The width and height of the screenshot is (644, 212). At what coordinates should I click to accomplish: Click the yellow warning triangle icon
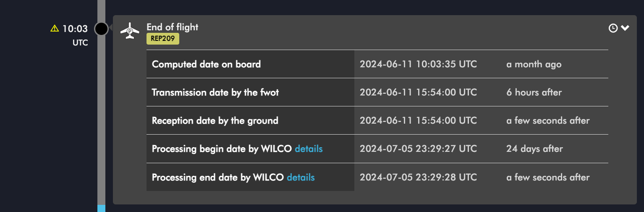pyautogui.click(x=55, y=29)
